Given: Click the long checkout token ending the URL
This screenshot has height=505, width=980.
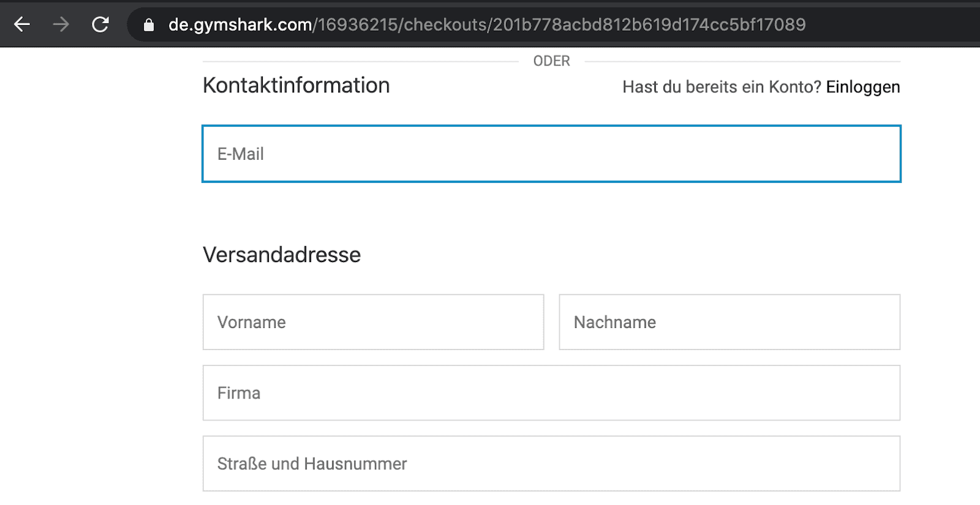Looking at the screenshot, I should (x=649, y=24).
